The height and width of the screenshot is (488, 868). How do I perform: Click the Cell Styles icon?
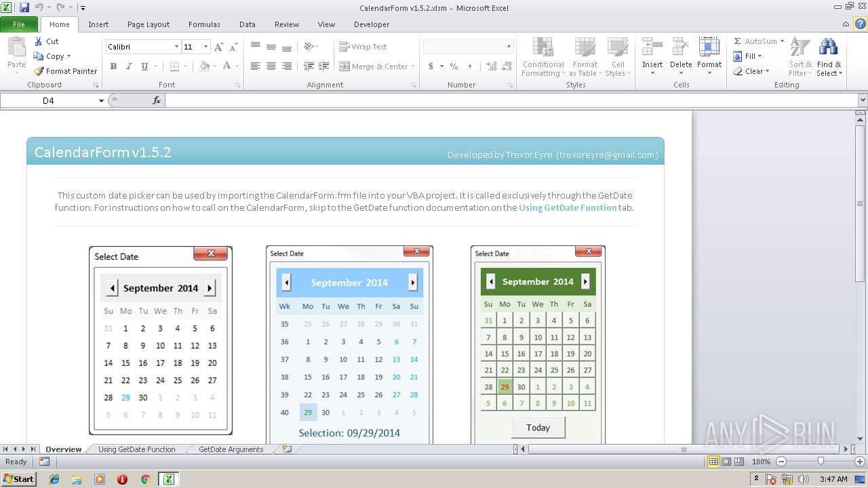(618, 48)
